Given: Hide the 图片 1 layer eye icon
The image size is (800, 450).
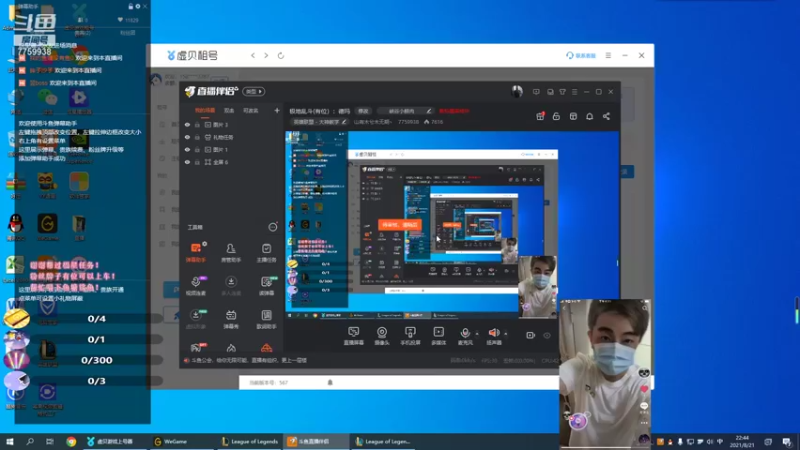Looking at the screenshot, I should coord(187,149).
